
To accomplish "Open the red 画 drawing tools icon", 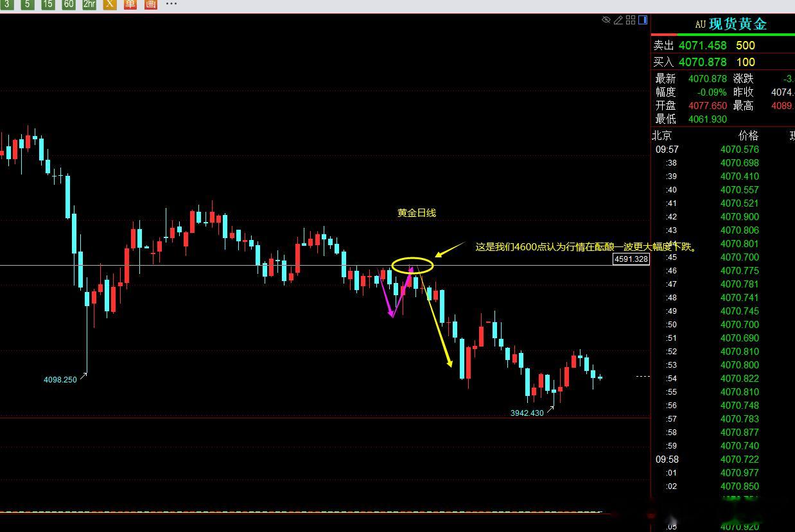I will pos(150,4).
